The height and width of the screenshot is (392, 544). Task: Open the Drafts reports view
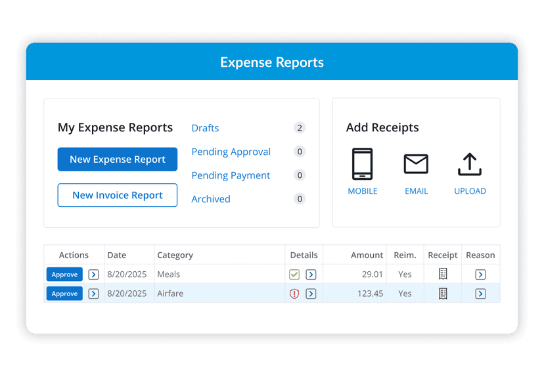[205, 128]
